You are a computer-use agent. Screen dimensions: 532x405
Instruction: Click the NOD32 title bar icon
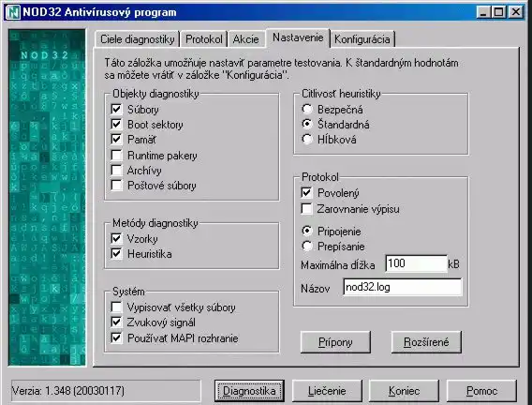click(13, 12)
